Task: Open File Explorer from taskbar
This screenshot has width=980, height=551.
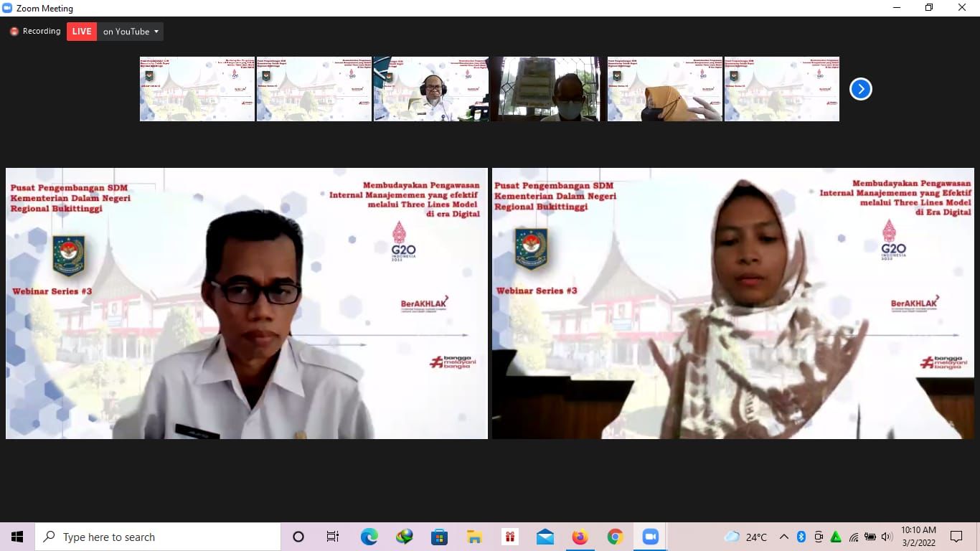Action: tap(474, 537)
